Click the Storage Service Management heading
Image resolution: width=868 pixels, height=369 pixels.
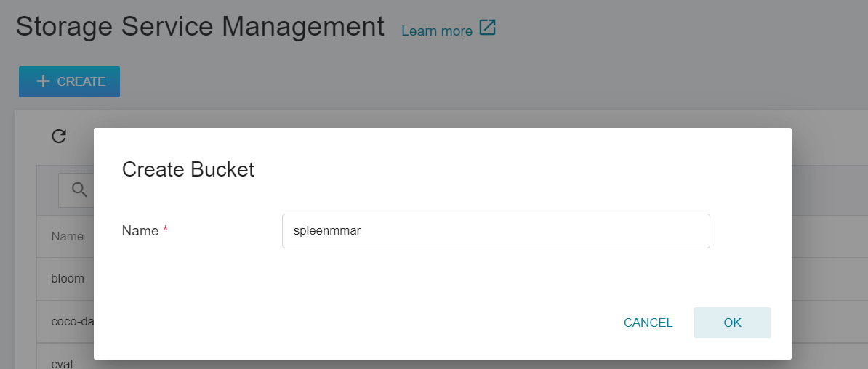point(200,27)
